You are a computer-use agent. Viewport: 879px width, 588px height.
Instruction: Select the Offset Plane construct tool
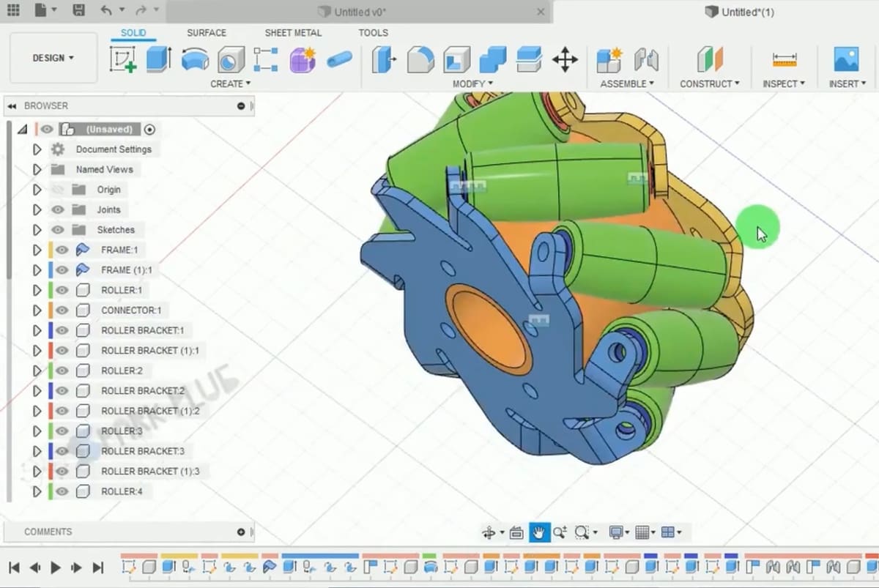click(709, 59)
